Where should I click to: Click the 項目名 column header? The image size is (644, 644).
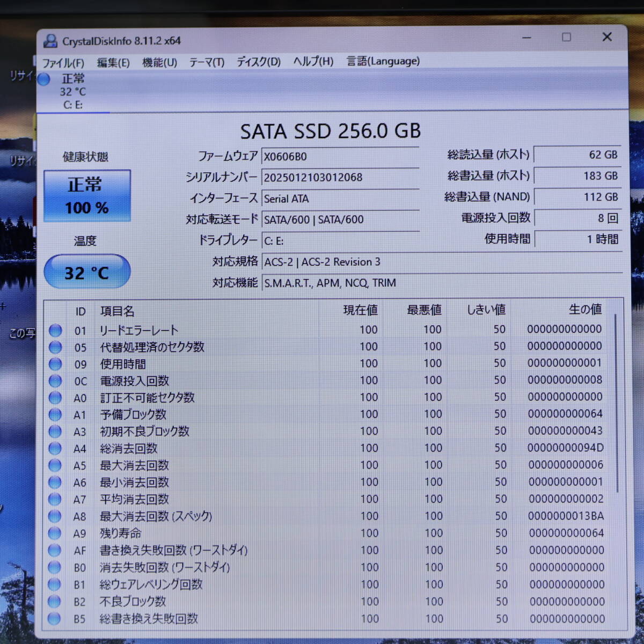point(118,311)
